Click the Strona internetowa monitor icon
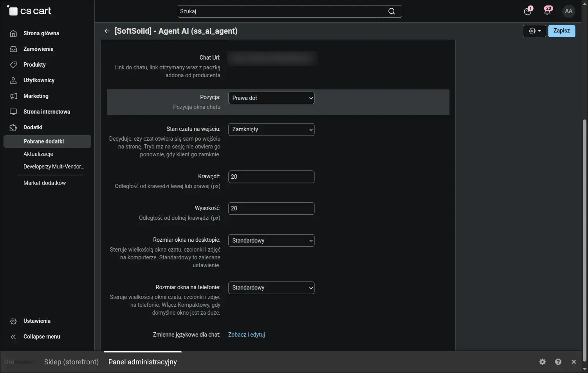 pyautogui.click(x=13, y=112)
